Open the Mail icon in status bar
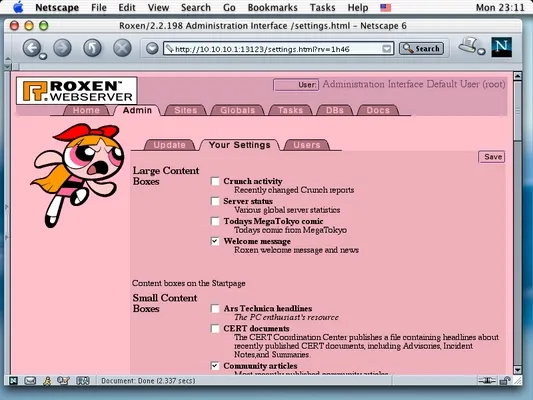533x400 pixels. 30,381
